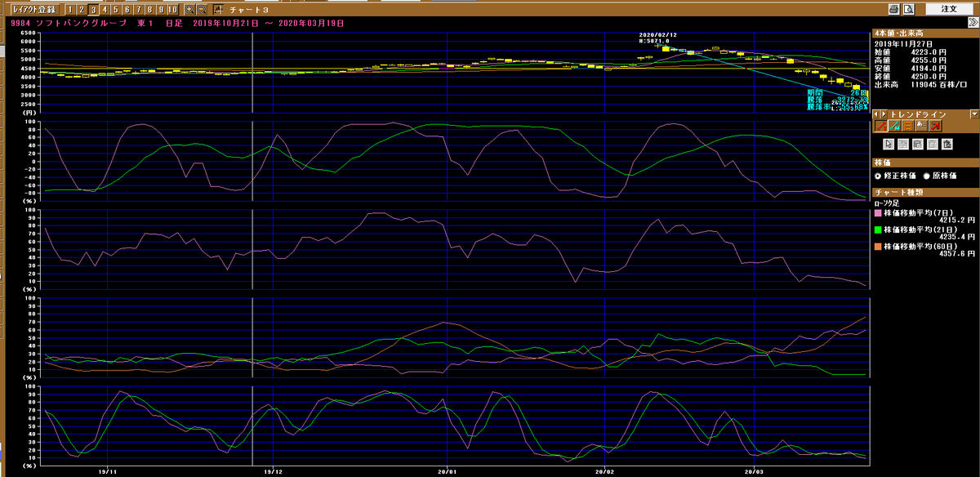Zoom in the chart with magnifier plus
The image size is (980, 477).
(x=189, y=10)
